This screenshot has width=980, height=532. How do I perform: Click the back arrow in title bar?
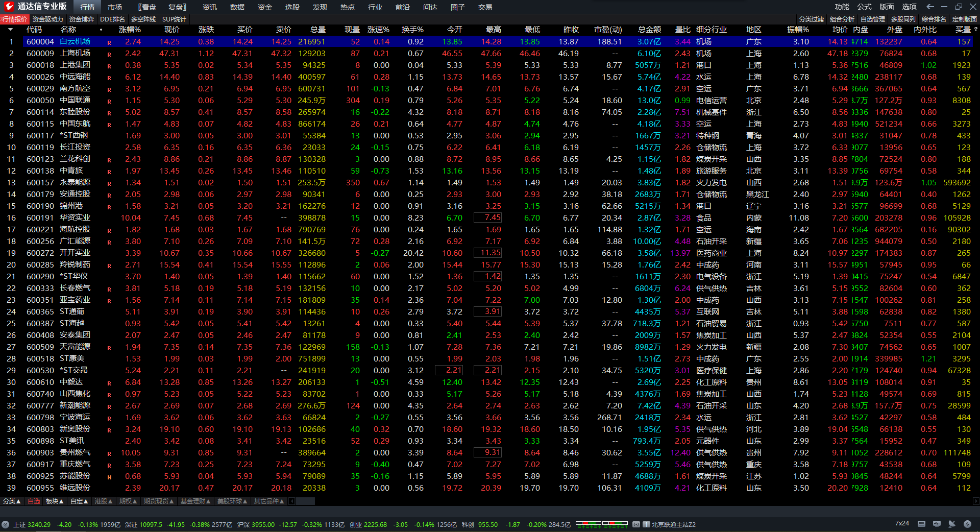(930, 7)
